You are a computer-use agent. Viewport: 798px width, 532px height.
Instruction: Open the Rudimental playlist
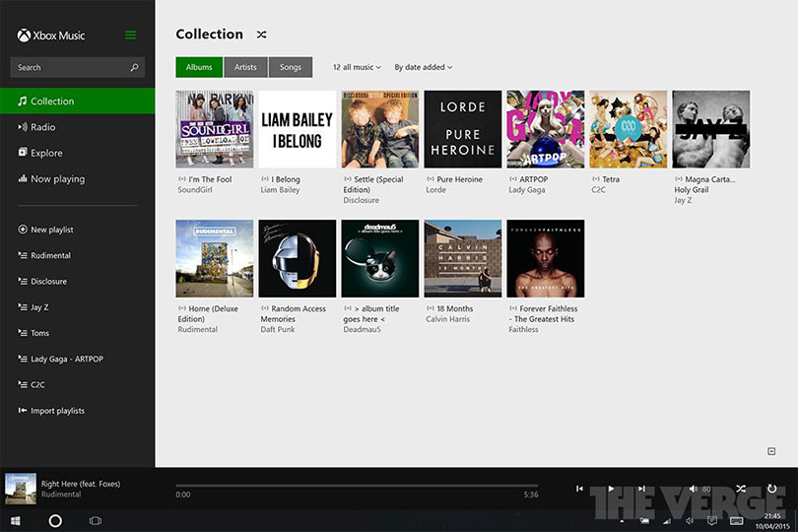(x=44, y=255)
